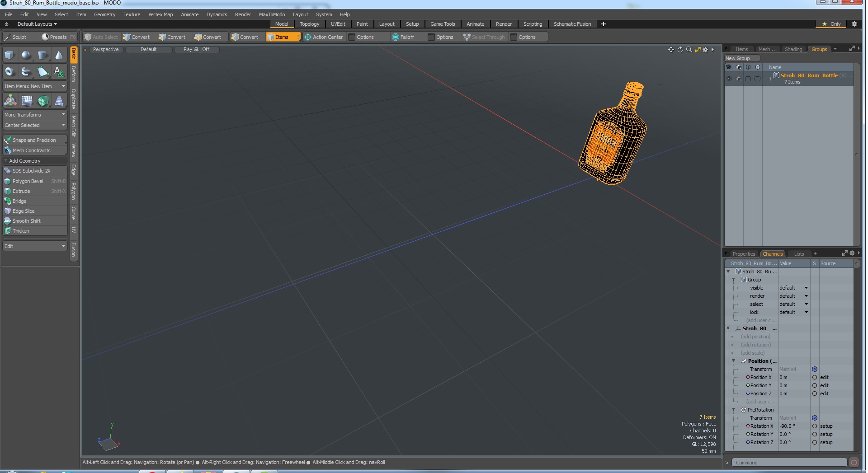The height and width of the screenshot is (473, 868).
Task: Click the viewport maximize icon
Action: (x=698, y=50)
